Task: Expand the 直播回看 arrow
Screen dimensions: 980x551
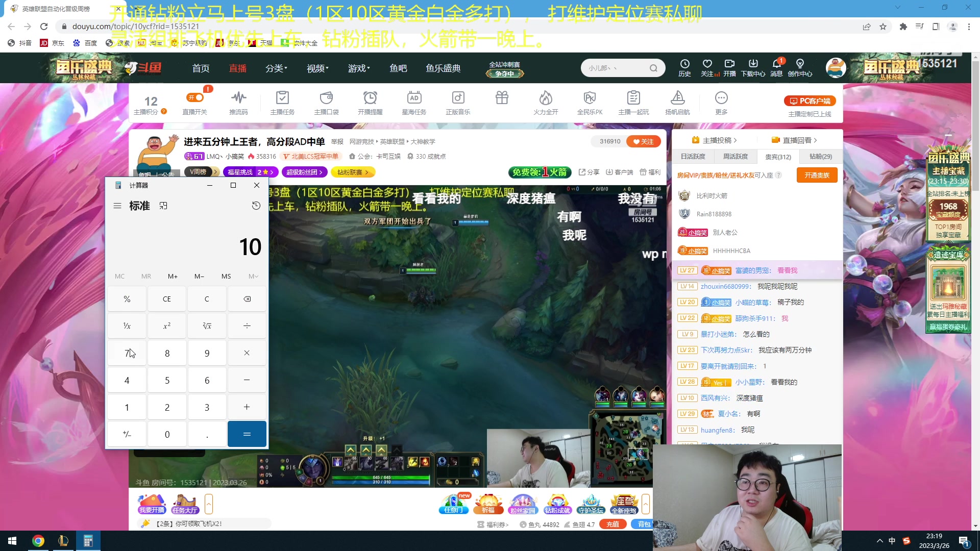Action: point(815,140)
